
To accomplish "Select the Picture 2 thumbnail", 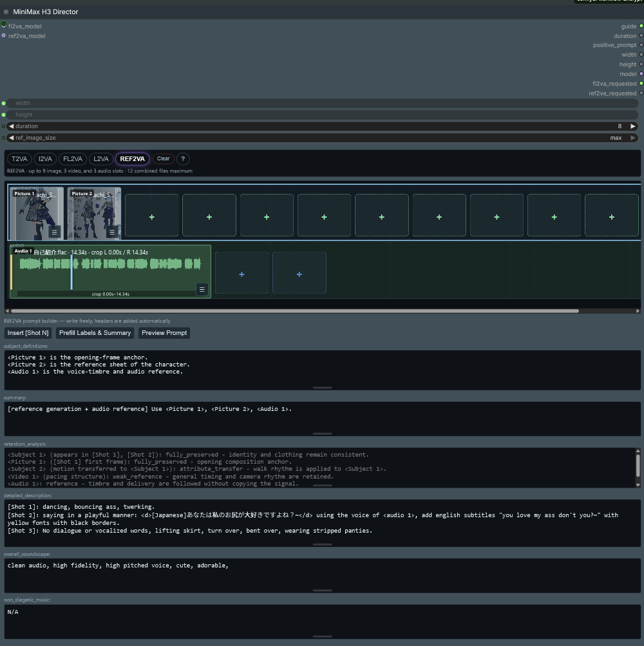I will (x=94, y=213).
